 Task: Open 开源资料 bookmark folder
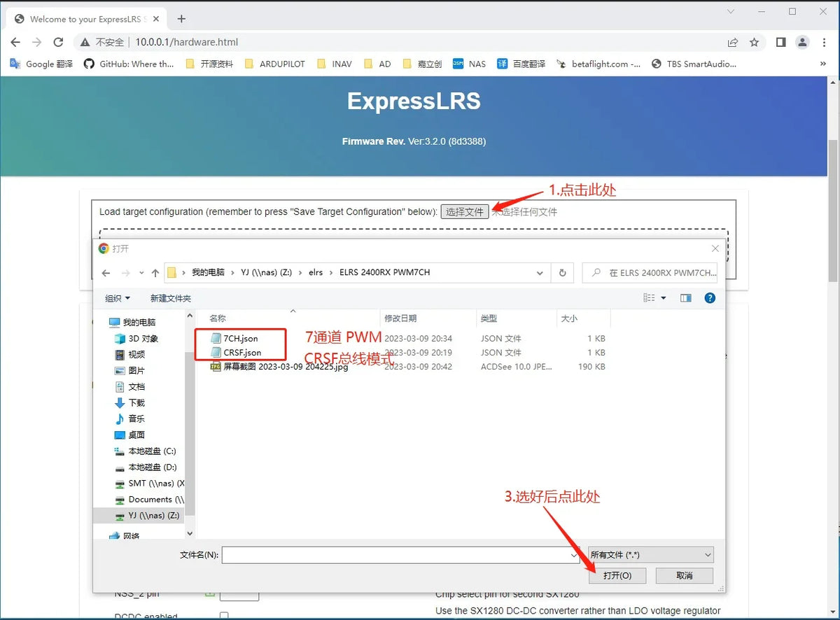[x=209, y=64]
